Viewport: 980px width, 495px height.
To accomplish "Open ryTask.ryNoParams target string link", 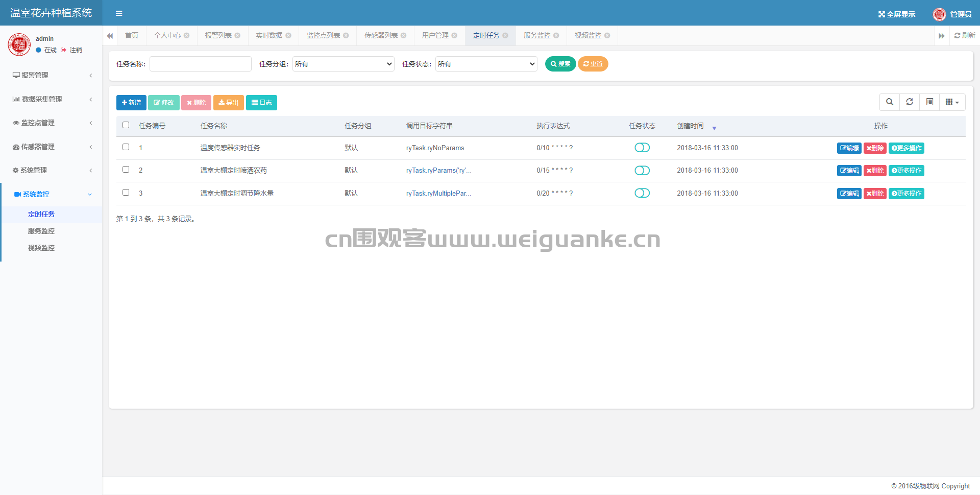I will 435,148.
